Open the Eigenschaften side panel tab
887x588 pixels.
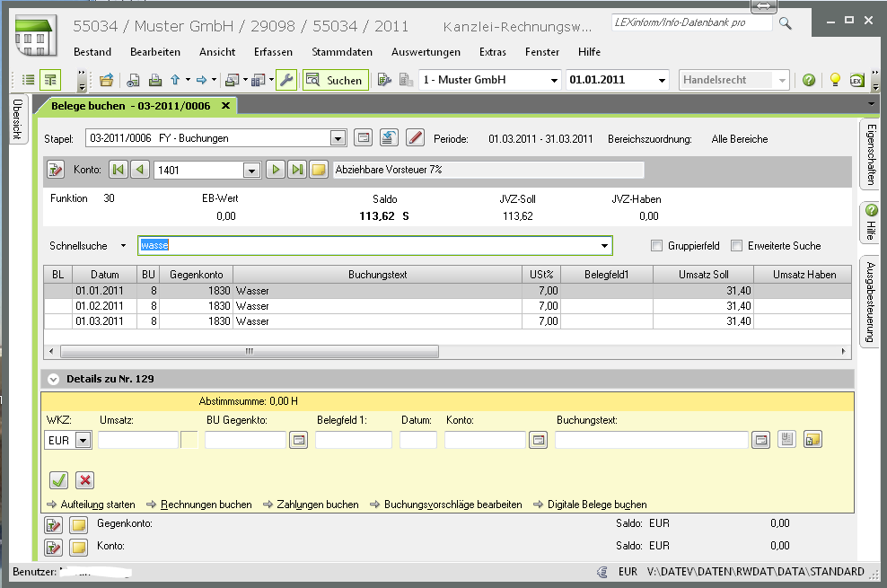(871, 154)
